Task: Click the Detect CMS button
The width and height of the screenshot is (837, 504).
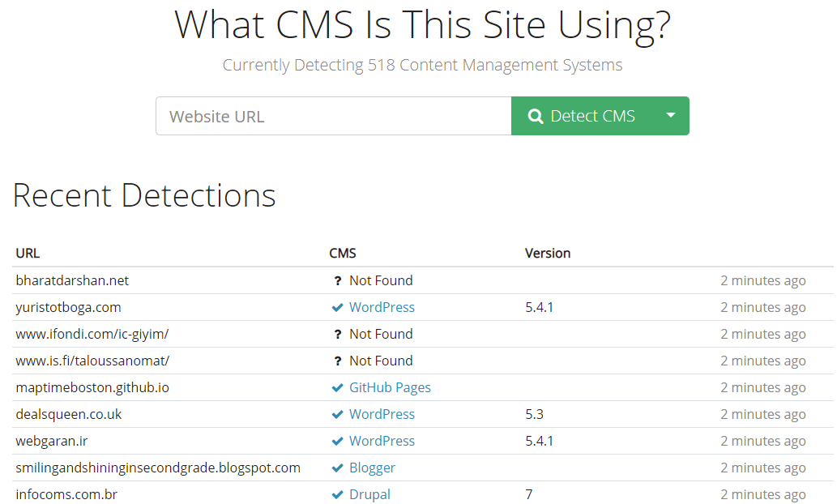Action: coord(582,116)
